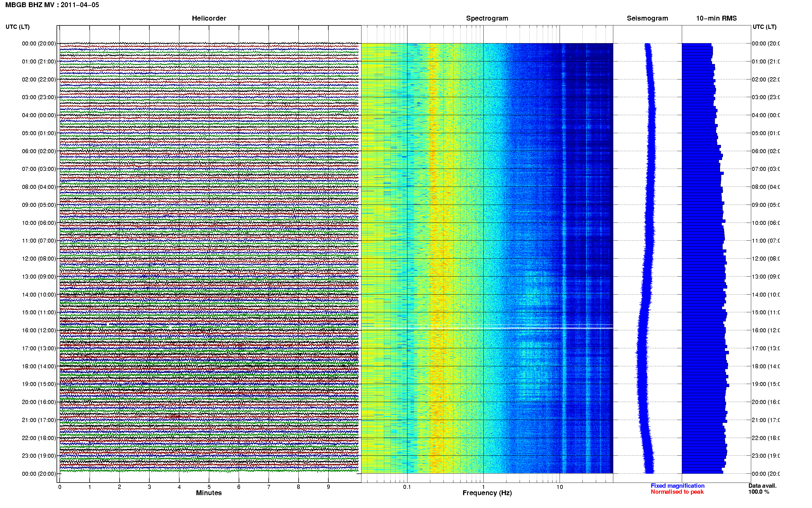Image resolution: width=812 pixels, height=508 pixels.
Task: Click left time label '09:00 (05:00)'
Action: [39, 205]
